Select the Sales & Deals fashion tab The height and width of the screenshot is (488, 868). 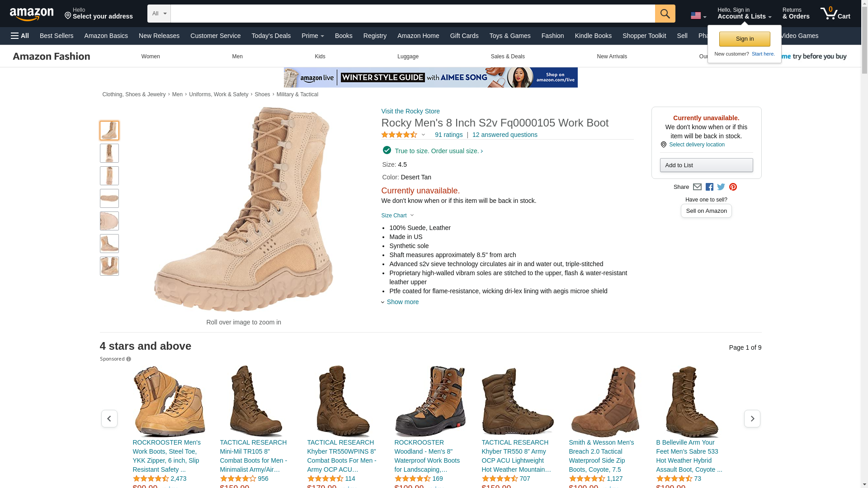click(x=507, y=56)
